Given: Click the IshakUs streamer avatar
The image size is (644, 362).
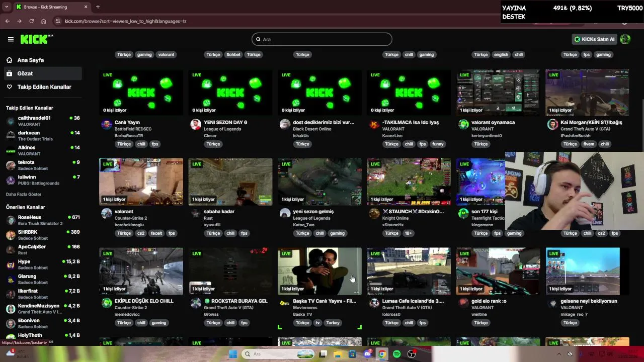Looking at the screenshot, I should pyautogui.click(x=285, y=125).
